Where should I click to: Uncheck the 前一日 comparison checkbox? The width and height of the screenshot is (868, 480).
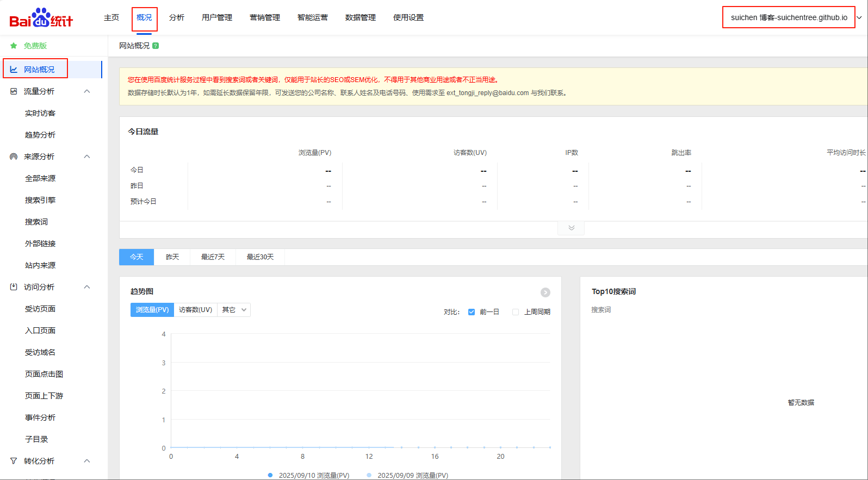click(x=472, y=312)
